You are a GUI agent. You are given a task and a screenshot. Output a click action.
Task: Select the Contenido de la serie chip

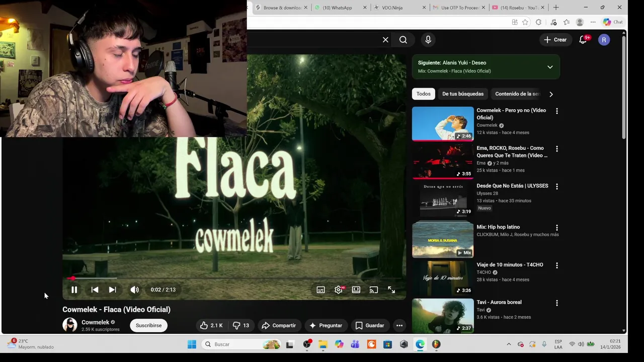point(517,94)
